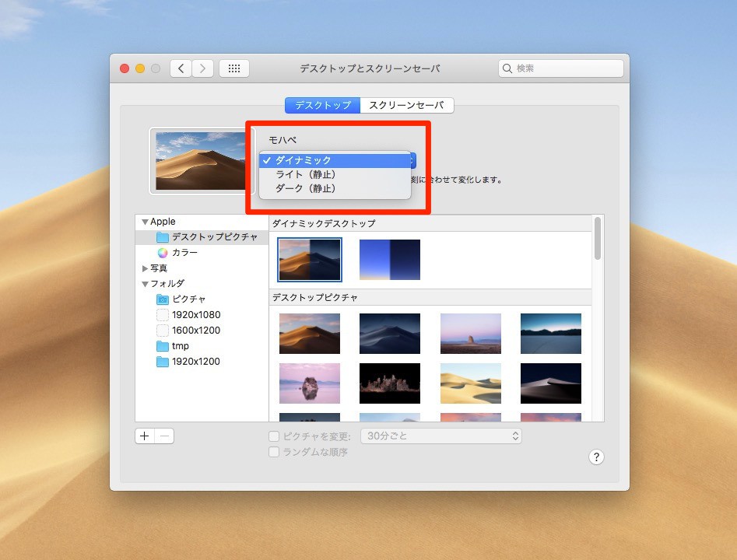
Task: Select the dark moonlit dune picture
Action: 551,383
